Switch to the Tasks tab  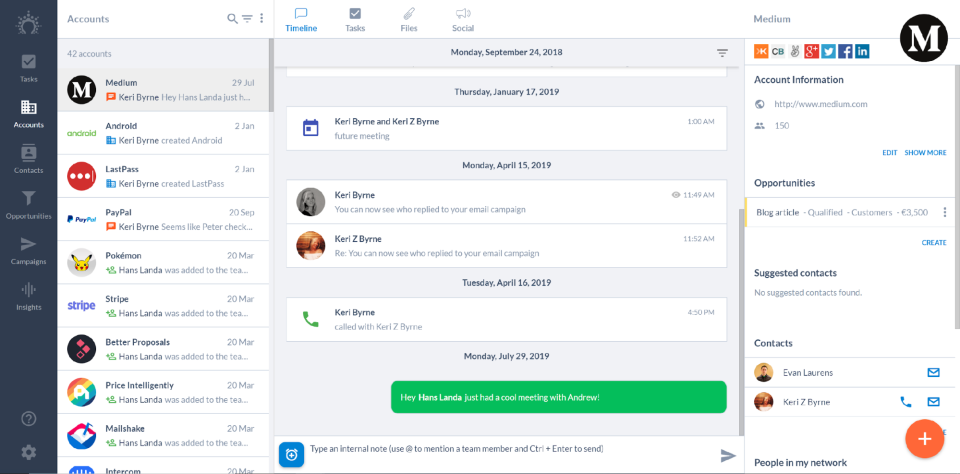[x=355, y=20]
